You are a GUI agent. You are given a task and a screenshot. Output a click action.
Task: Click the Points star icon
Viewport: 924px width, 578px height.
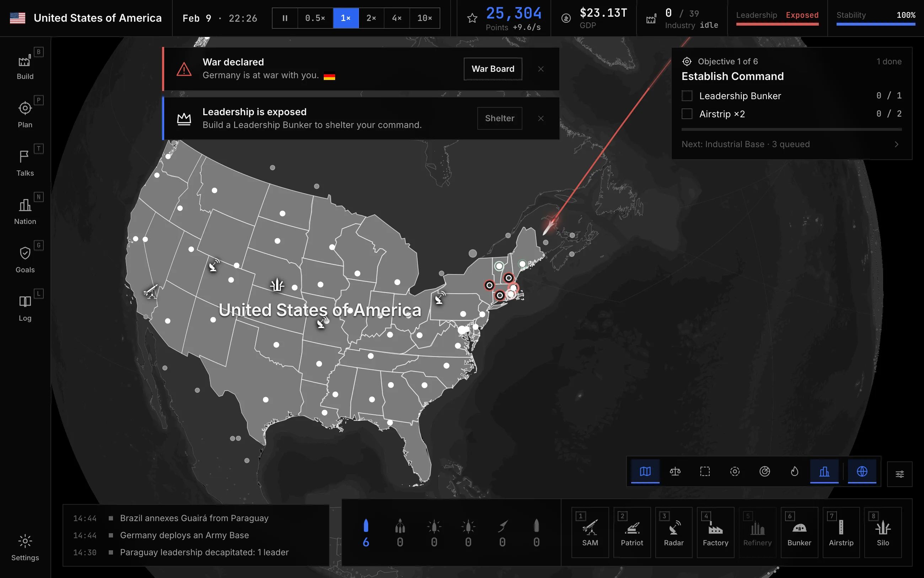(x=472, y=18)
